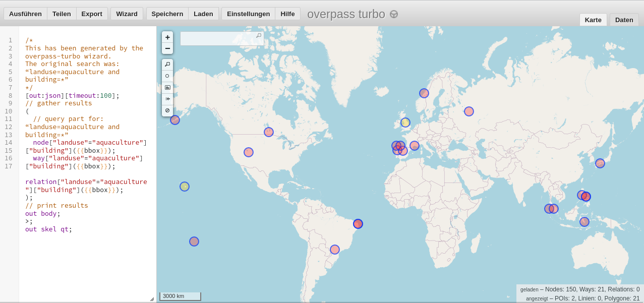
Task: Open the Teilen dialog
Action: point(62,14)
